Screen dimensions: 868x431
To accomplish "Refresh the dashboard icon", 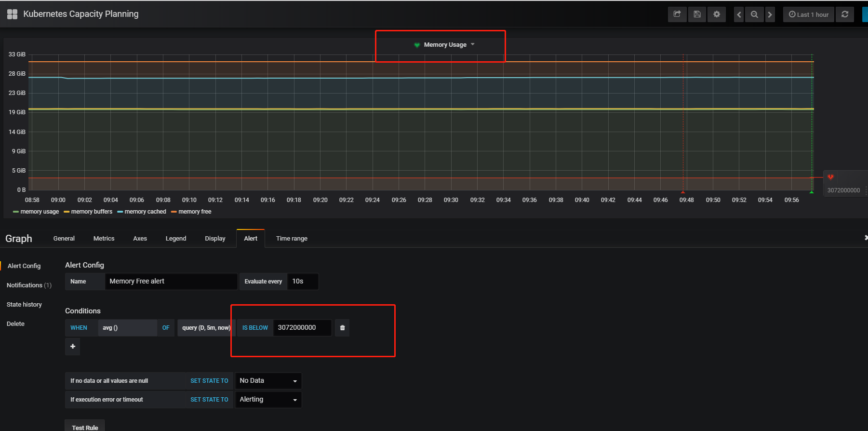I will click(845, 14).
